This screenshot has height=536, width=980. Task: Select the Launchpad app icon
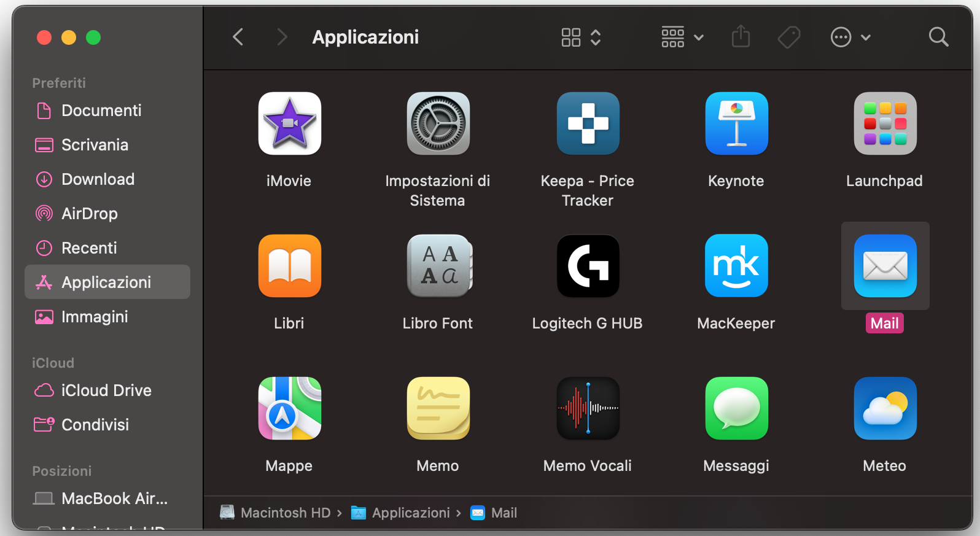tap(885, 123)
